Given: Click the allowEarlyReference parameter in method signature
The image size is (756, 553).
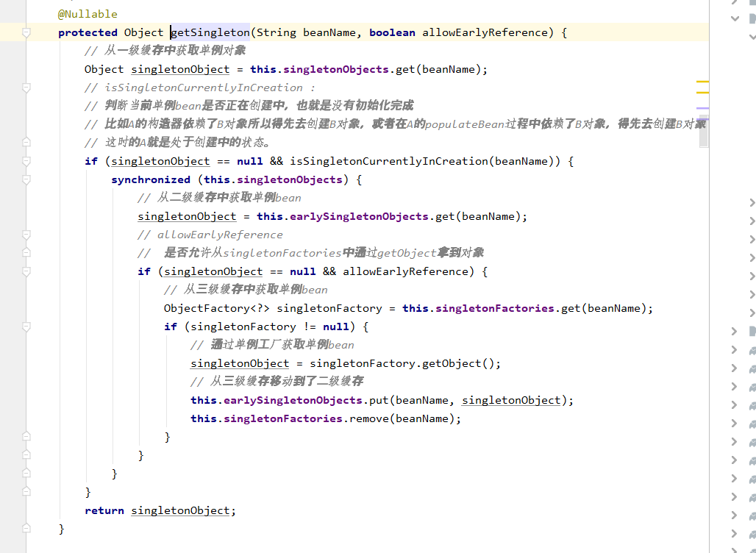Looking at the screenshot, I should point(485,32).
